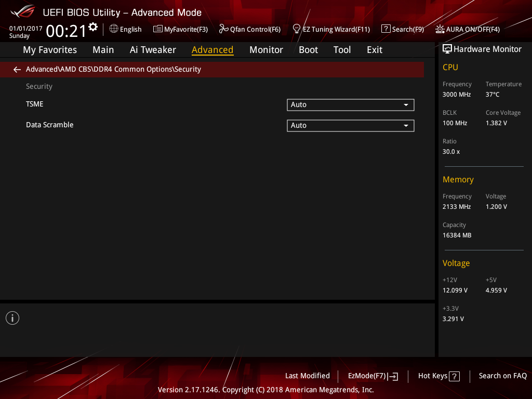Switch to the My Favorites tab
Viewport: 532px width, 399px height.
[50, 50]
